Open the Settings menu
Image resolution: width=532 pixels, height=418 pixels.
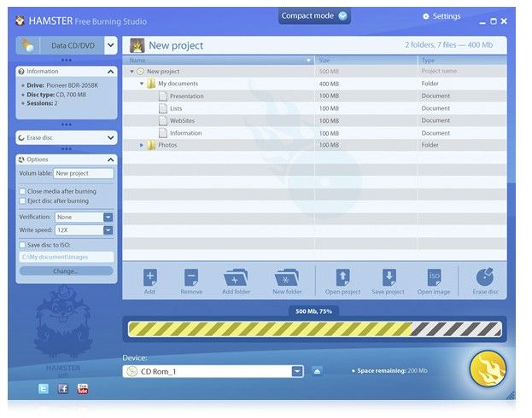tap(441, 16)
